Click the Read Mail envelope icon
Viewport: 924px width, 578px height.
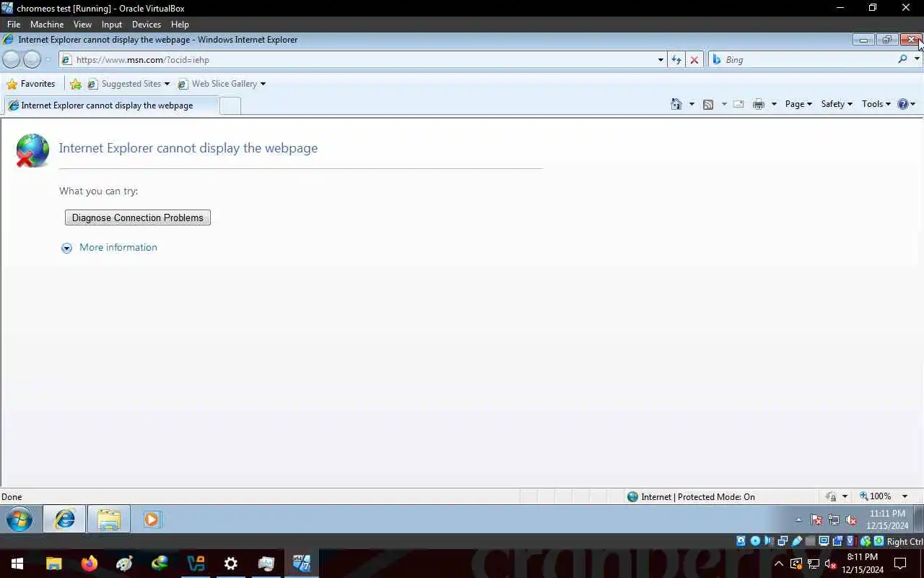tap(738, 104)
